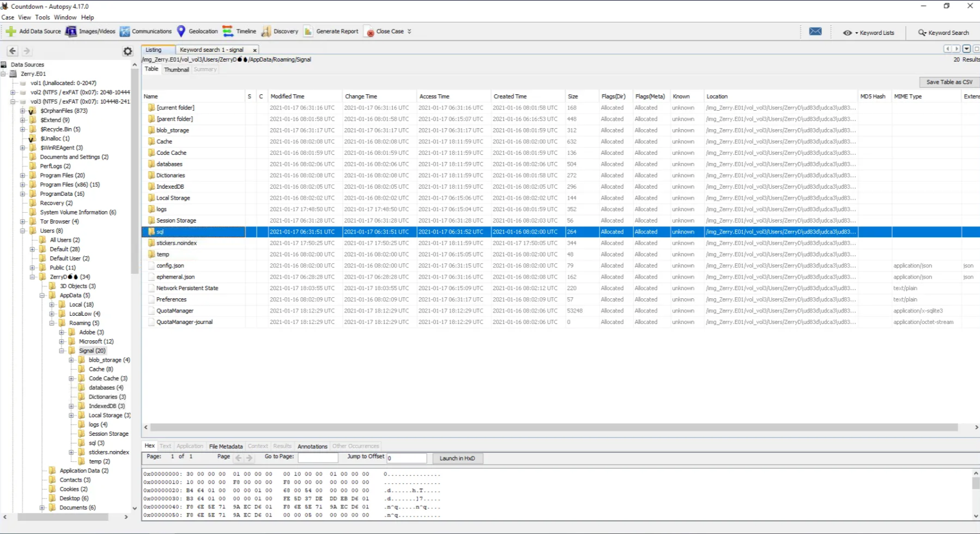Open the Keyword Lists dropdown
The height and width of the screenshot is (534, 980).
click(868, 33)
